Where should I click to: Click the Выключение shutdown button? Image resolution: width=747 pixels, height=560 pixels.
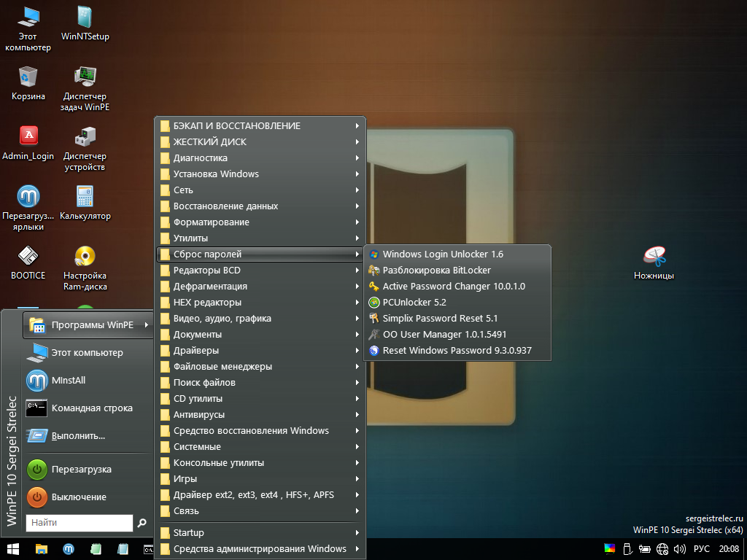pyautogui.click(x=88, y=497)
